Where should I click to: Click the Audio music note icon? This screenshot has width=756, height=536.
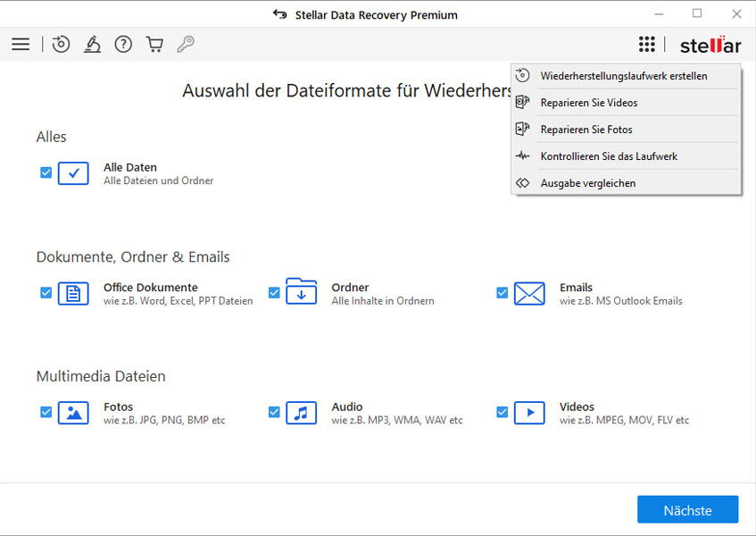point(302,413)
